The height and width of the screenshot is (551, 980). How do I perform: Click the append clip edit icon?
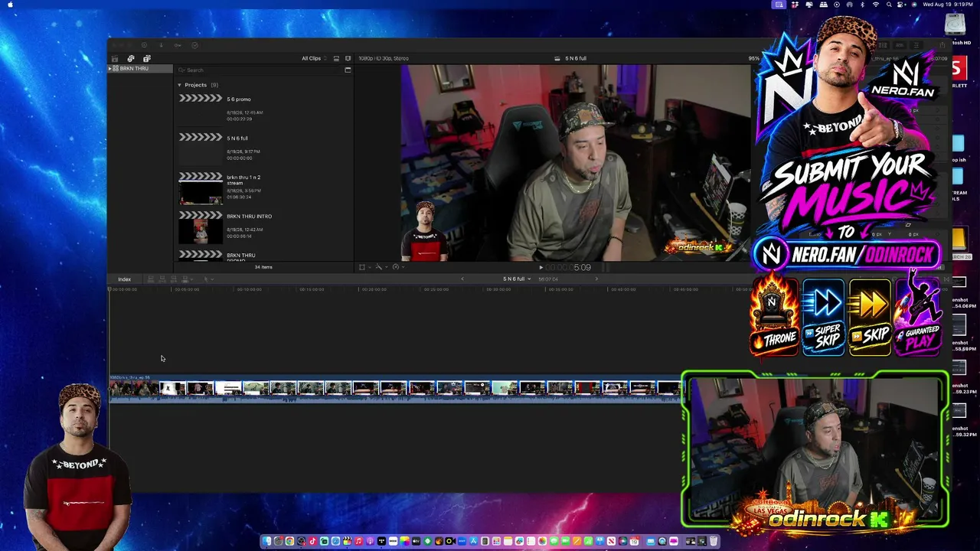[x=174, y=279]
